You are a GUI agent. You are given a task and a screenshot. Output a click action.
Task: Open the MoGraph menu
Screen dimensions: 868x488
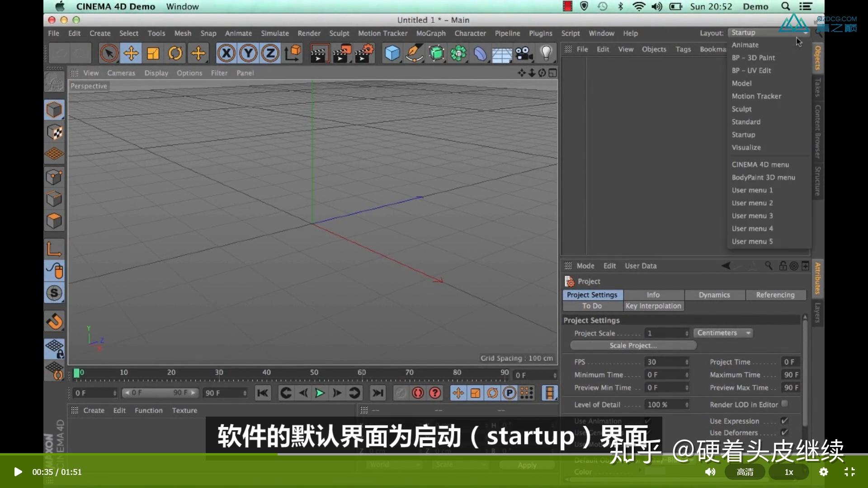tap(430, 33)
